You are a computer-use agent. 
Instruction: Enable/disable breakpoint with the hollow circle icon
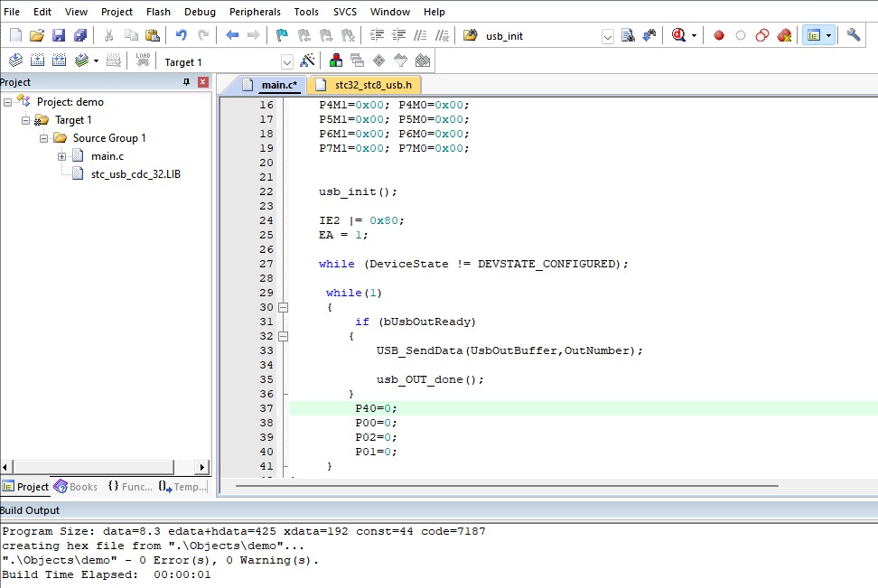[741, 35]
